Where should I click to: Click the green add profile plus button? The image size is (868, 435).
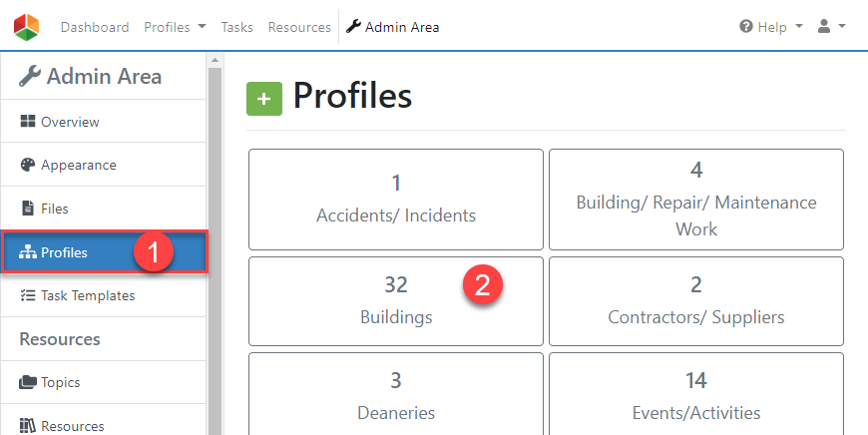264,99
